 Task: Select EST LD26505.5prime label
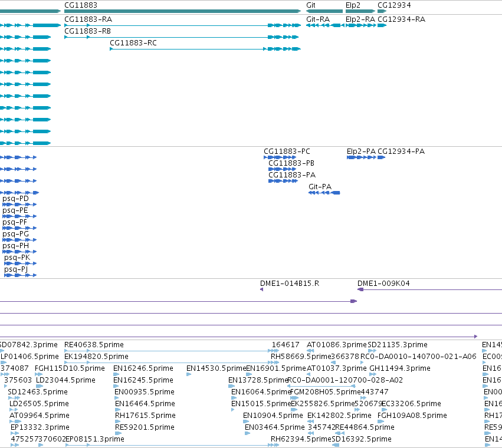pos(39,404)
